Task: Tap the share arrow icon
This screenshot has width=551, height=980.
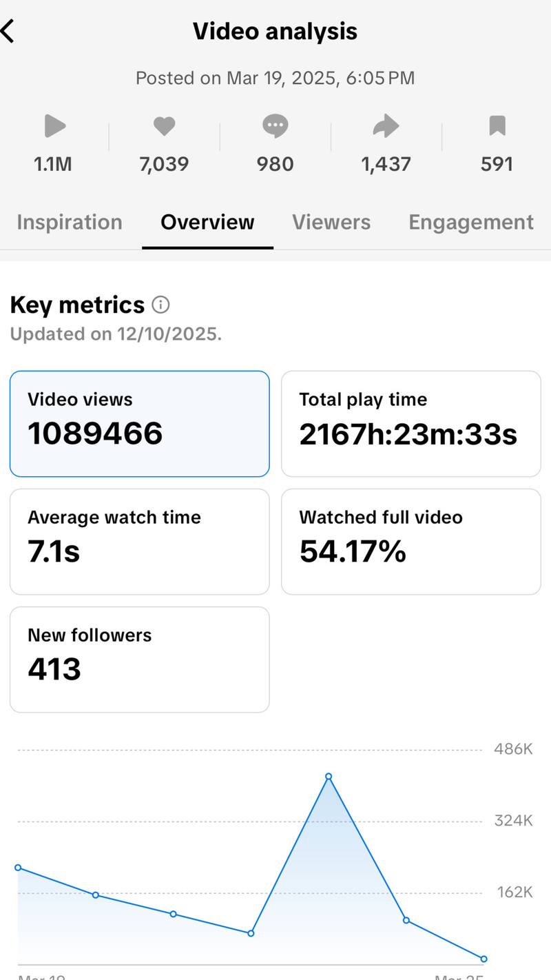Action: [x=386, y=126]
